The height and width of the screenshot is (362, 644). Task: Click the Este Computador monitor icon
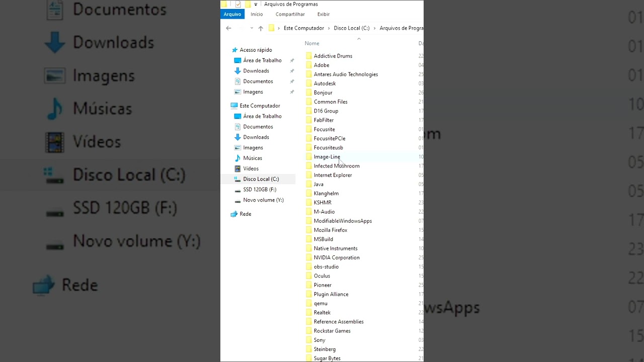234,106
